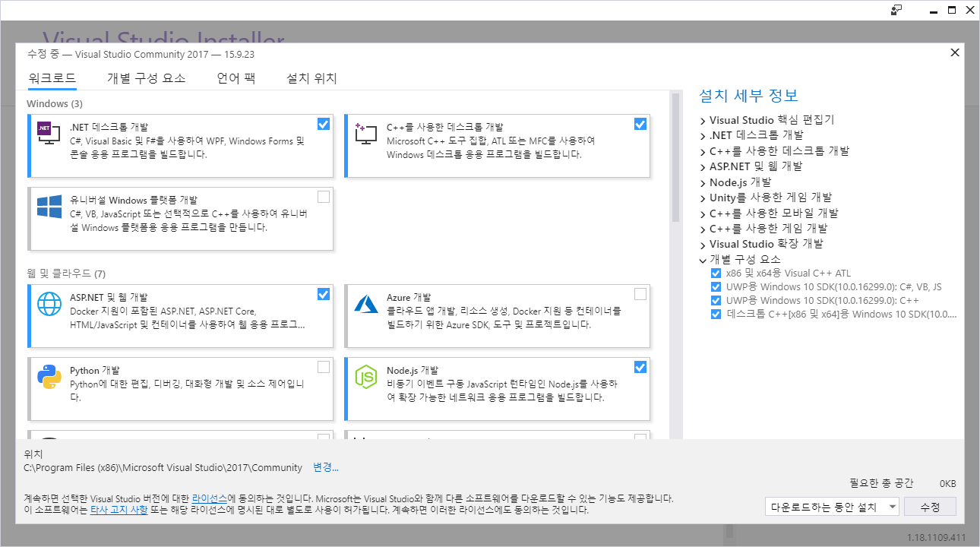
Task: Expand ASP.NET 및 웹 개발 details
Action: 703,166
